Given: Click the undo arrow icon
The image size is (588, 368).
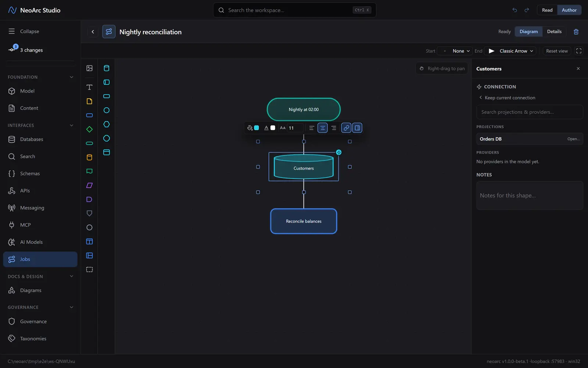Looking at the screenshot, I should tap(514, 10).
